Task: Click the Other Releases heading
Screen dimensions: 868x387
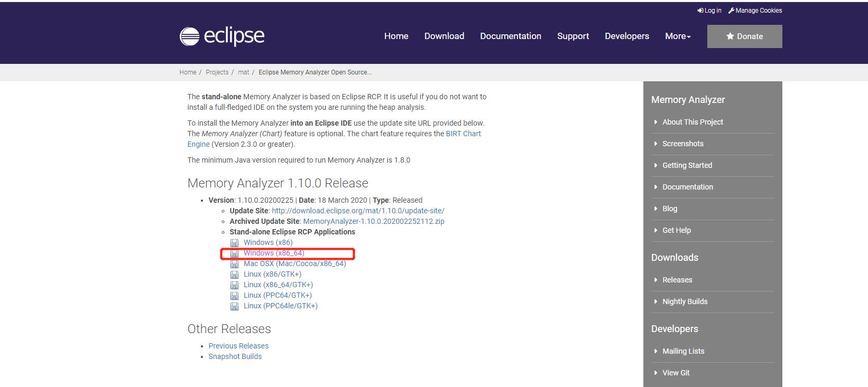Action: pyautogui.click(x=229, y=329)
